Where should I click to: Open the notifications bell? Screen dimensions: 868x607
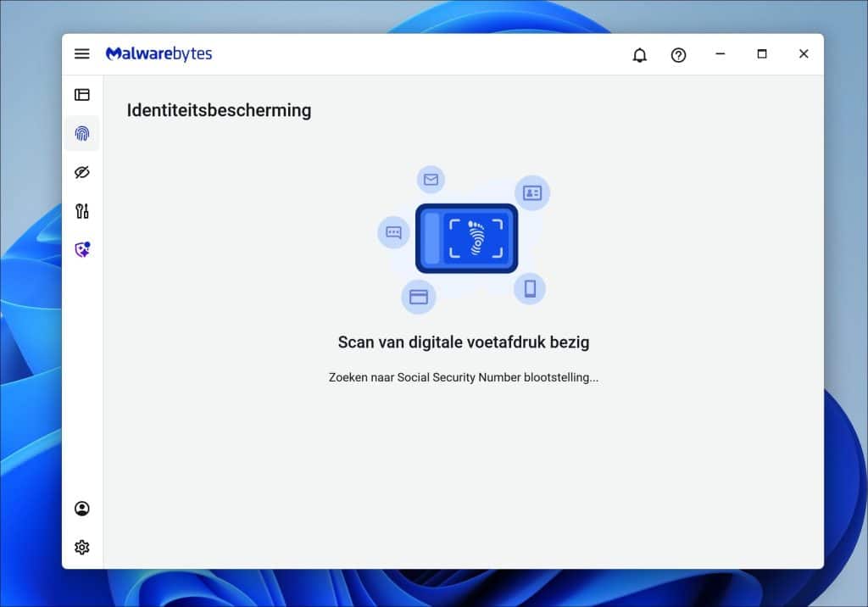[x=640, y=54]
